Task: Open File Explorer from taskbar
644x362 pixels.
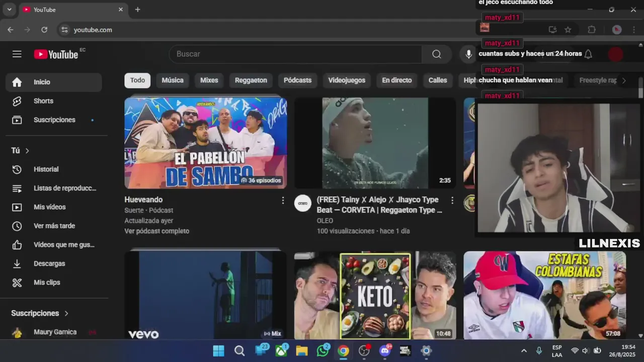Action: pos(301,351)
